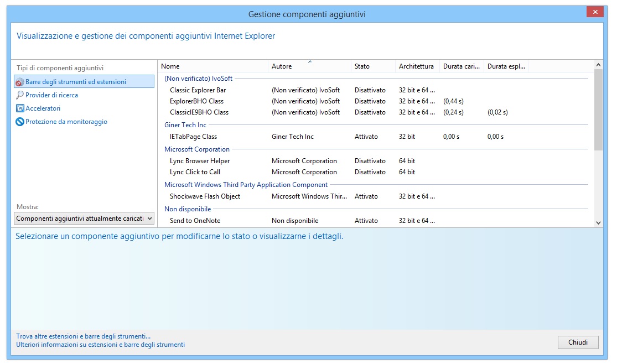The width and height of the screenshot is (617, 364).
Task: Click Microsoft Windows Third Party Application Component header
Action: [x=246, y=185]
